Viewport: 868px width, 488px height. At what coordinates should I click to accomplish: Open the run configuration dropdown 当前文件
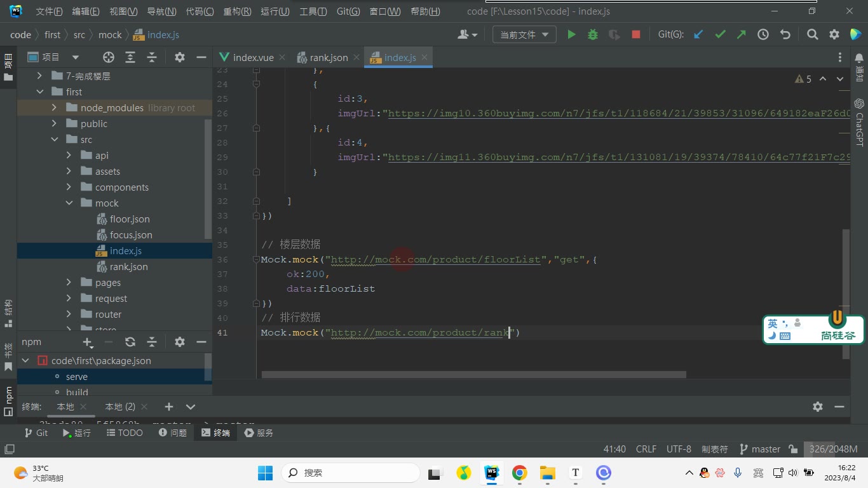[524, 35]
